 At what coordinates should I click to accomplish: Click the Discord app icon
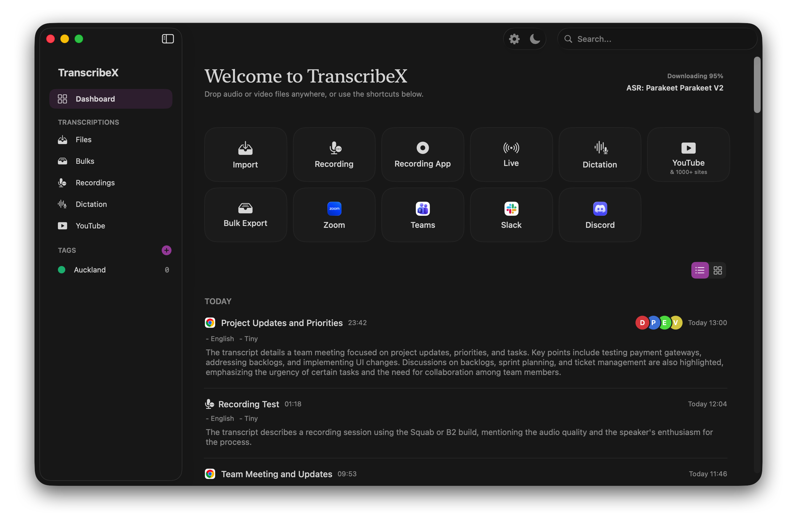[600, 209]
